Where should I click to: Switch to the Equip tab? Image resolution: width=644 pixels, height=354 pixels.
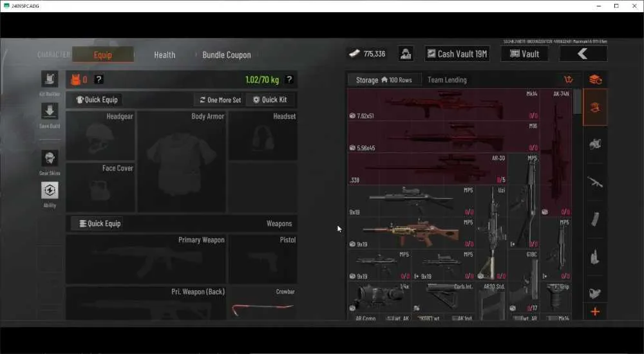tap(102, 55)
